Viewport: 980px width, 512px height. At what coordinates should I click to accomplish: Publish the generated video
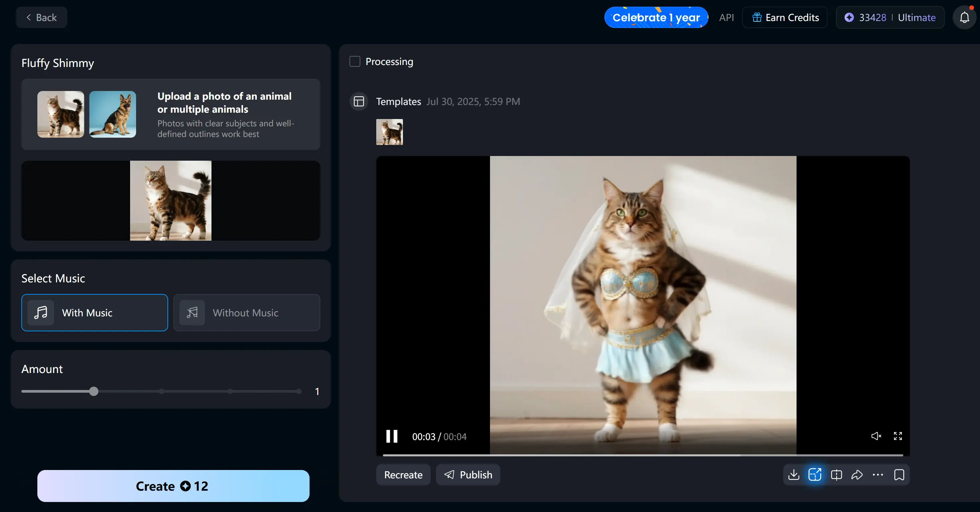468,475
